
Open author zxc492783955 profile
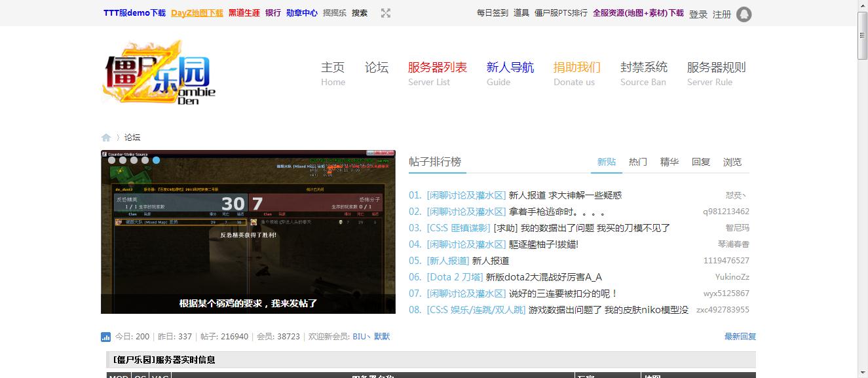tap(723, 310)
